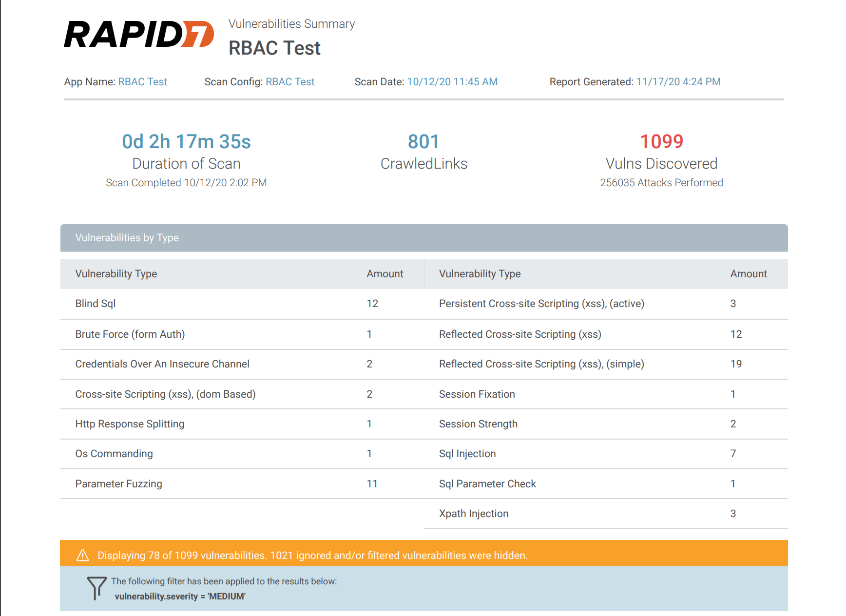The width and height of the screenshot is (846, 616).
Task: Click the Vulnerabilities by Type header
Action: click(x=127, y=238)
